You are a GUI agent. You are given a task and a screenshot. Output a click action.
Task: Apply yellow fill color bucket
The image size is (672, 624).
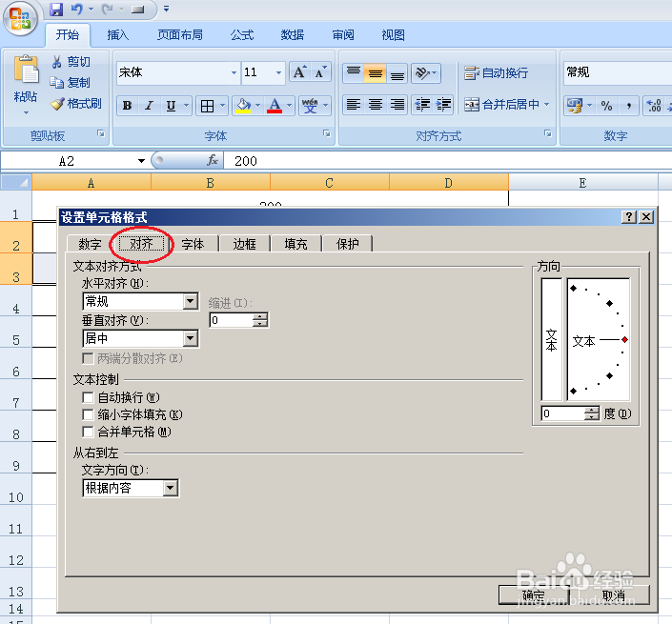pyautogui.click(x=243, y=106)
